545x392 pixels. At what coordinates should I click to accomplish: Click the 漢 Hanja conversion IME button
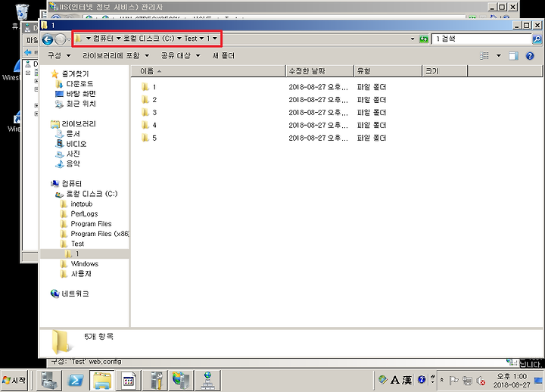(x=407, y=380)
